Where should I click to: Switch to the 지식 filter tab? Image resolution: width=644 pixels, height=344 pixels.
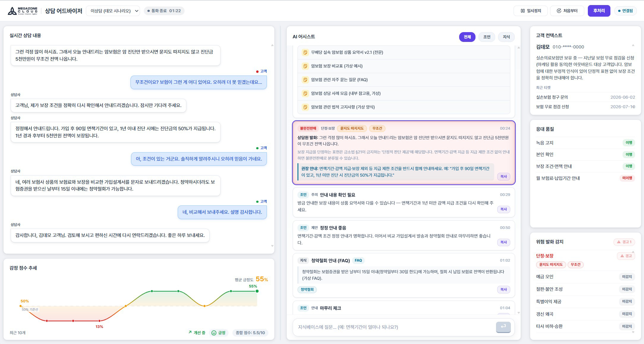coord(506,37)
